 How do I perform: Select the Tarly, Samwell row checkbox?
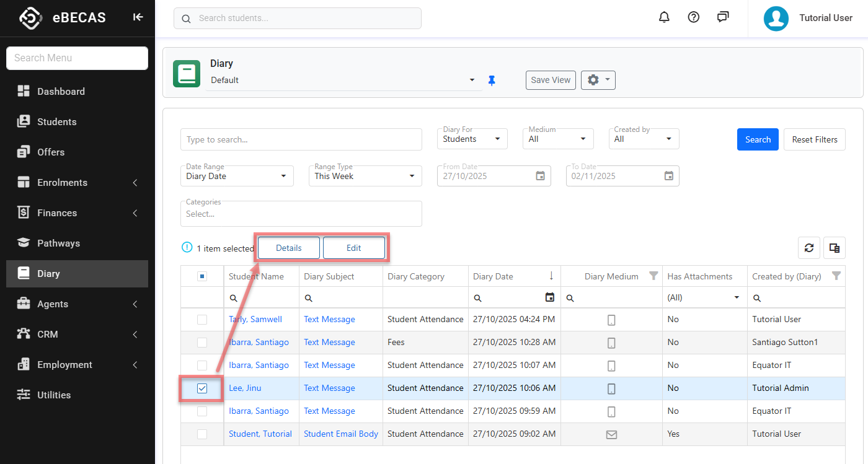[x=202, y=320]
